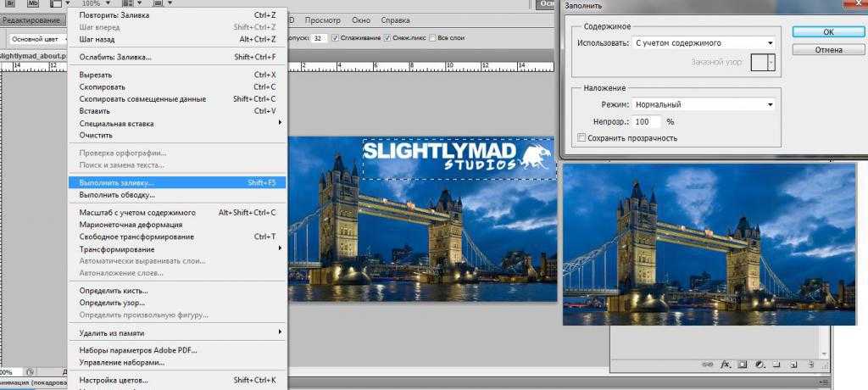
Task: Open the Просмотр menu
Action: click(323, 20)
